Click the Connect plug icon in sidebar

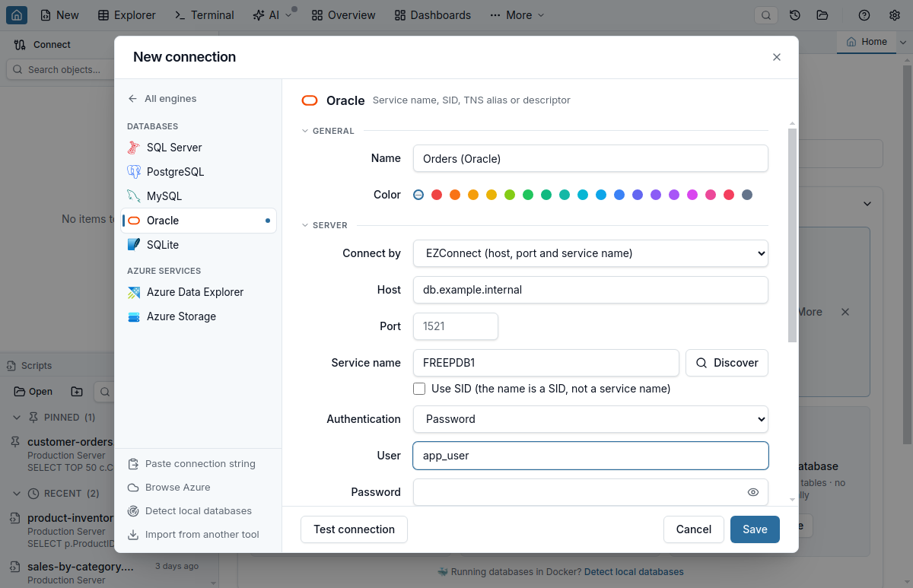[x=20, y=45]
